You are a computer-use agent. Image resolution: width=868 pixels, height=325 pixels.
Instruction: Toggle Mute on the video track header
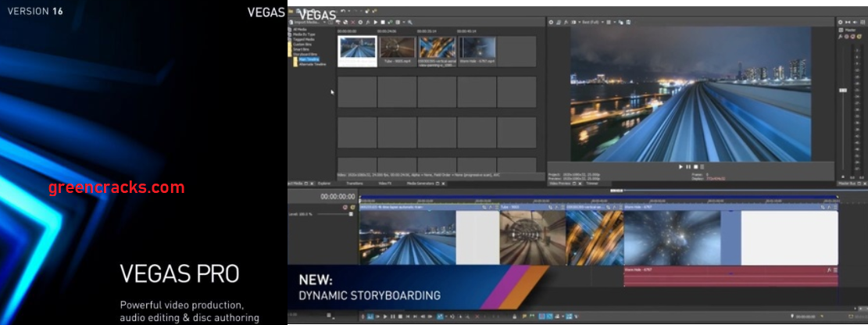(345, 207)
